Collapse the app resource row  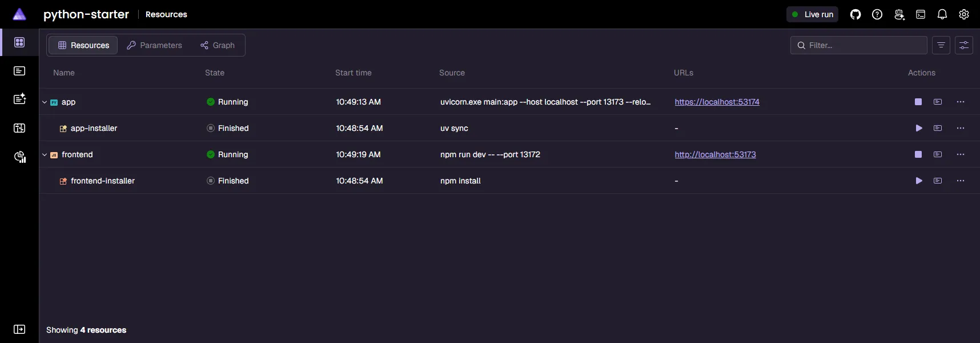(45, 102)
